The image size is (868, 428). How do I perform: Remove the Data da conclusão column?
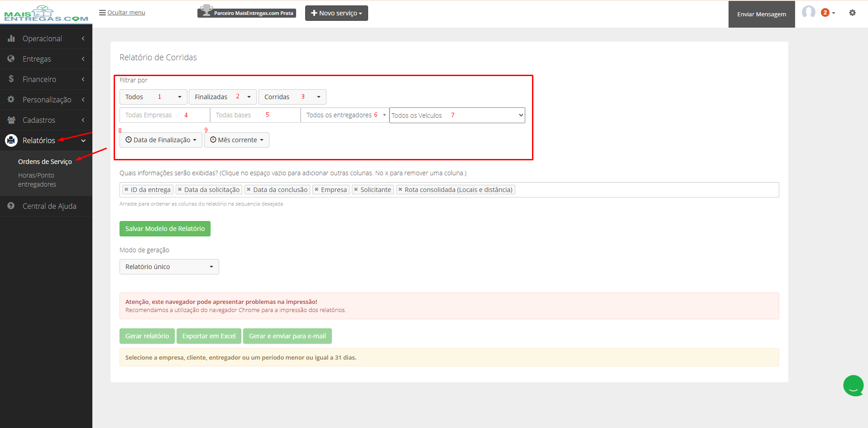(249, 190)
